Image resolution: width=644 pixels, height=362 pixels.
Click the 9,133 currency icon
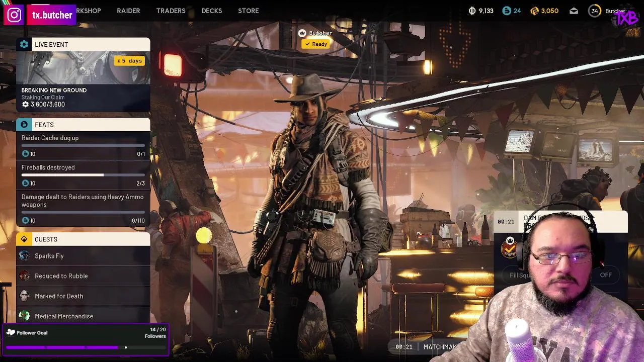[x=472, y=11]
